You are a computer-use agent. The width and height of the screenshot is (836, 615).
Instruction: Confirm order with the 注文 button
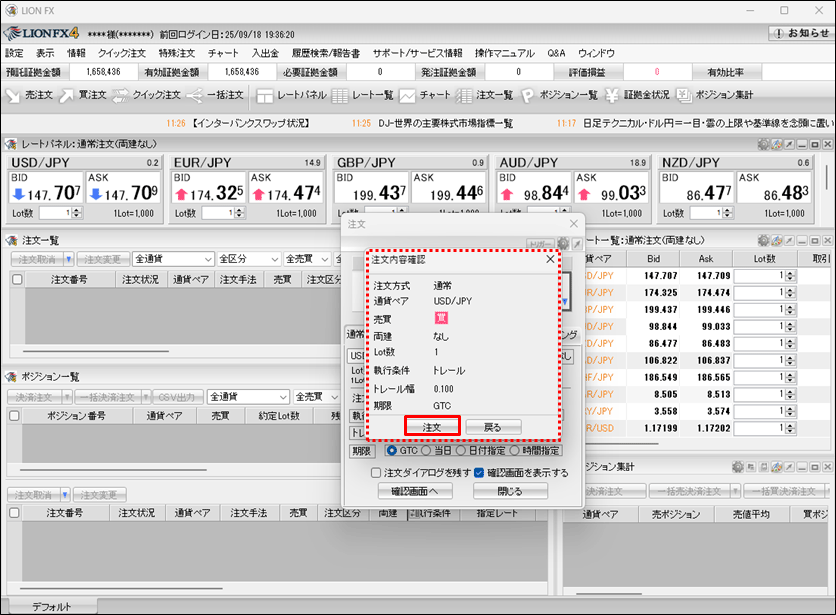432,426
